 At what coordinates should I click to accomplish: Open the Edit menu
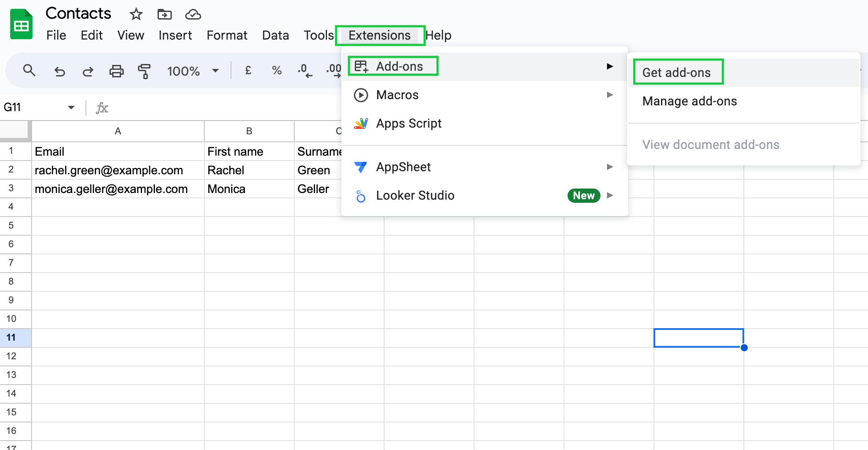coord(92,35)
